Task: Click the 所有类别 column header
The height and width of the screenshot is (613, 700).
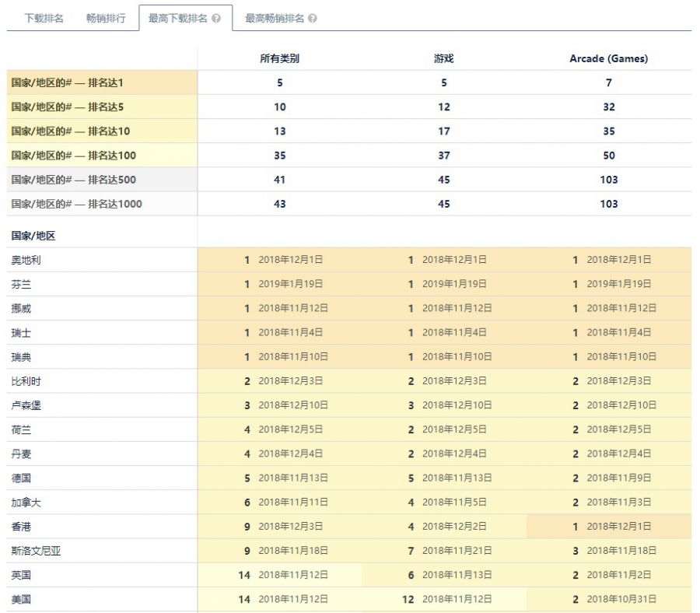Action: [279, 58]
